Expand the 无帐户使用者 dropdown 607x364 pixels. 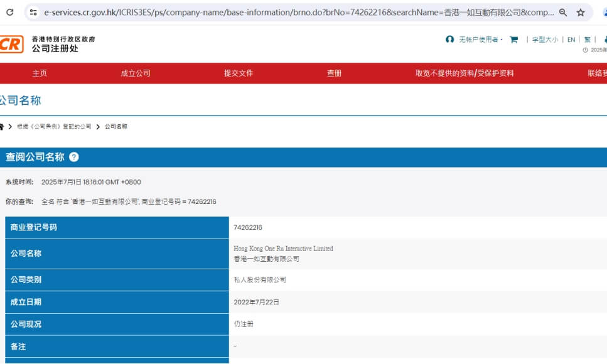[x=480, y=40]
